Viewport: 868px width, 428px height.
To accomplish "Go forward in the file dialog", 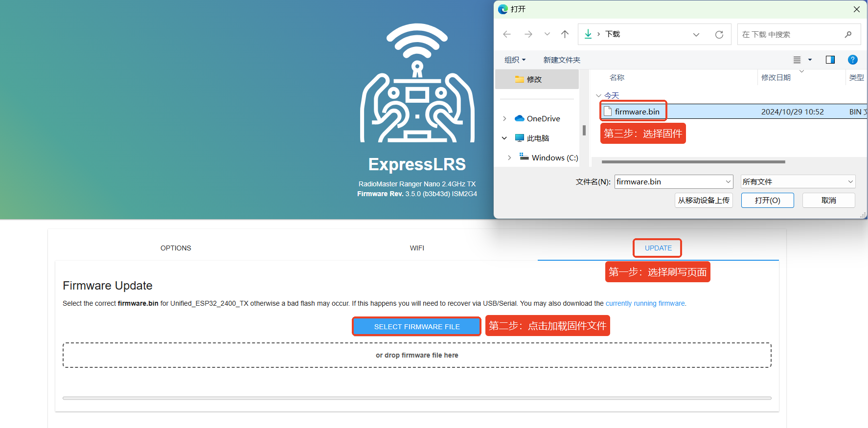I will [x=528, y=34].
